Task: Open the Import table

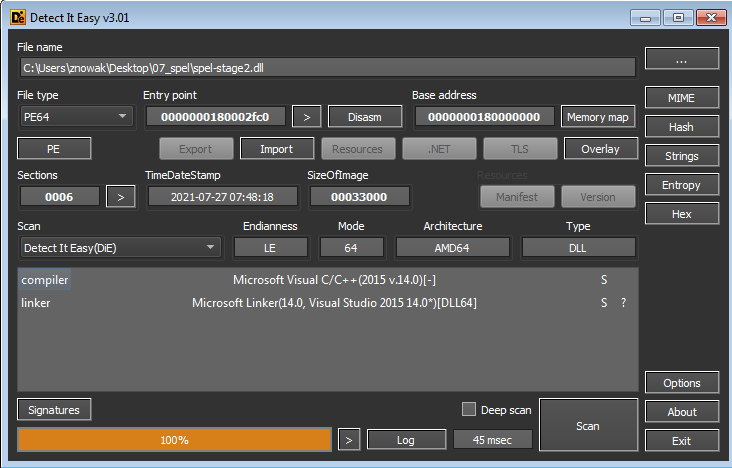Action: (277, 149)
